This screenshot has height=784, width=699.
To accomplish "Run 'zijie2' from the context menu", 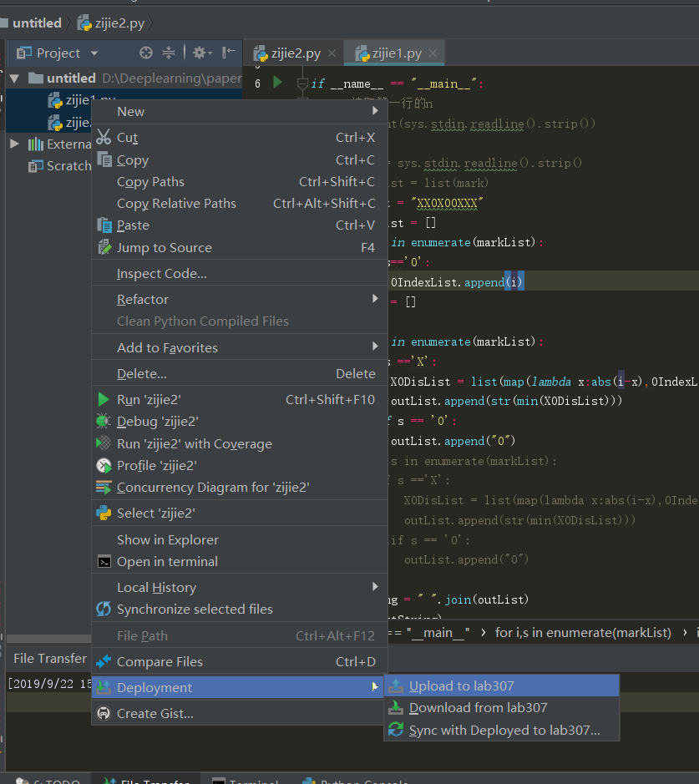I will (240, 399).
